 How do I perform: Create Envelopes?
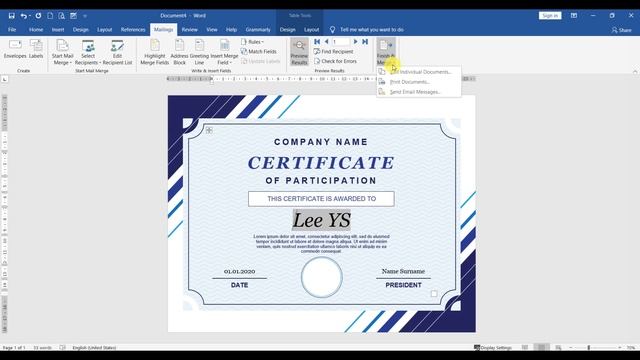tap(15, 49)
